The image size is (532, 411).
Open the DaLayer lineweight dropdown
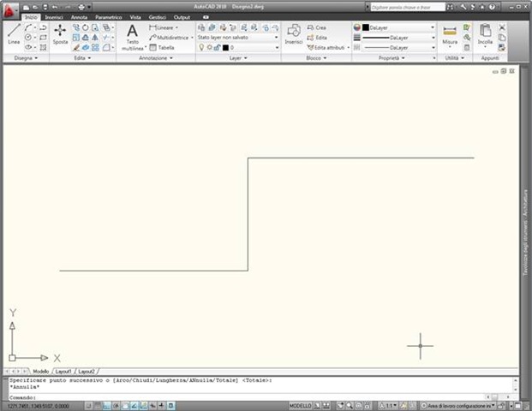(x=398, y=38)
